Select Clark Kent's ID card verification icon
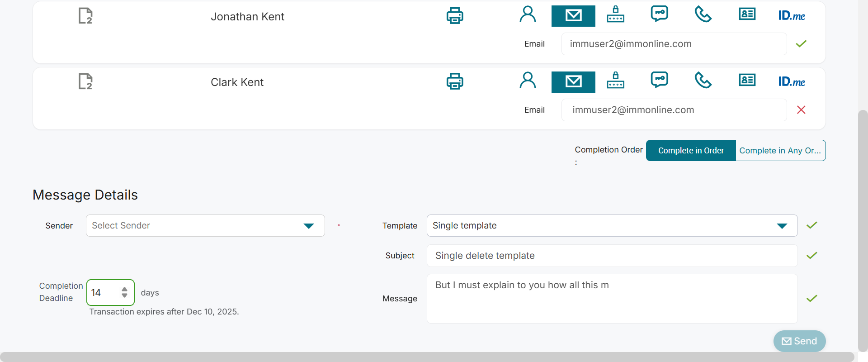The width and height of the screenshot is (868, 362). pos(747,81)
